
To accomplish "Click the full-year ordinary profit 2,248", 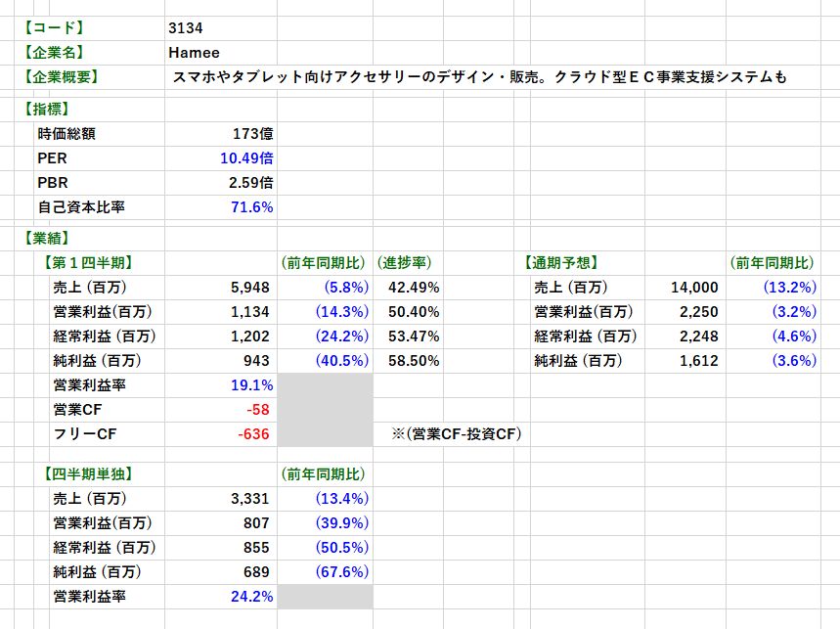I will [x=698, y=337].
